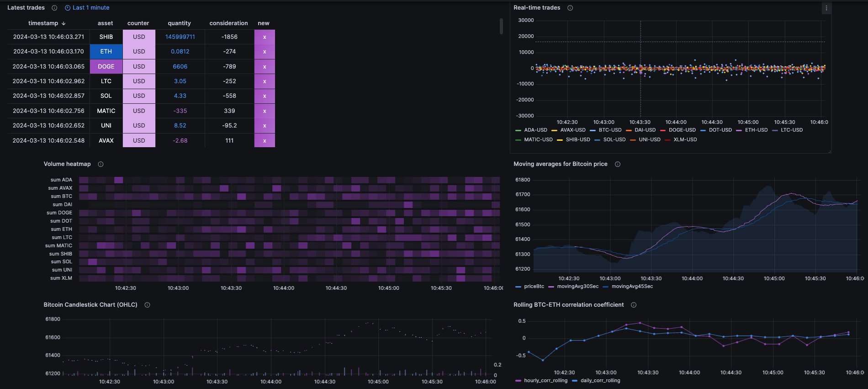Image resolution: width=868 pixels, height=389 pixels.
Task: Sort the table by asset column
Action: (105, 23)
